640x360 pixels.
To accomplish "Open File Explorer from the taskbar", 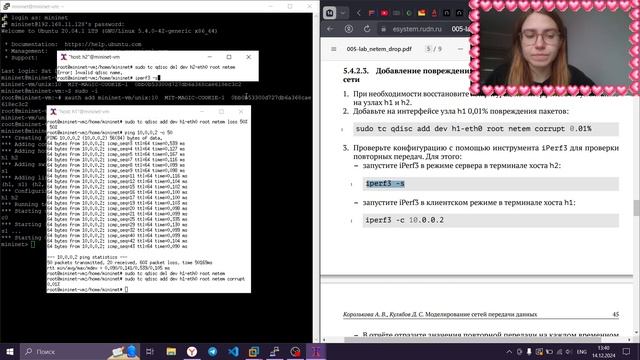I will [171, 351].
